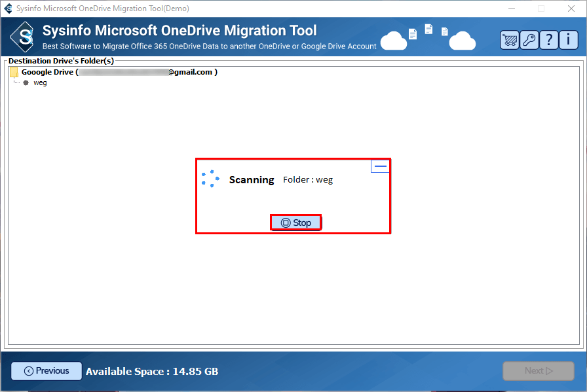Close the Sysinfo migration tool window
587x392 pixels.
pos(571,9)
